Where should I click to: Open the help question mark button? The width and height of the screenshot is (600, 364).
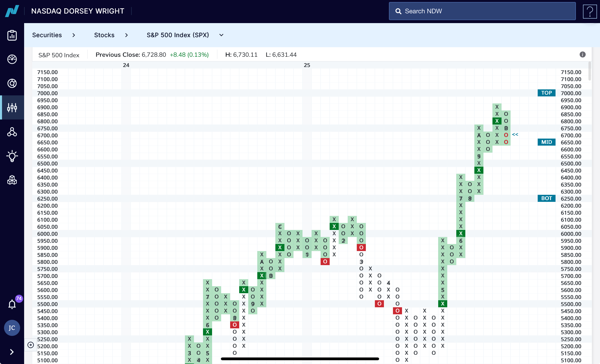pos(590,11)
